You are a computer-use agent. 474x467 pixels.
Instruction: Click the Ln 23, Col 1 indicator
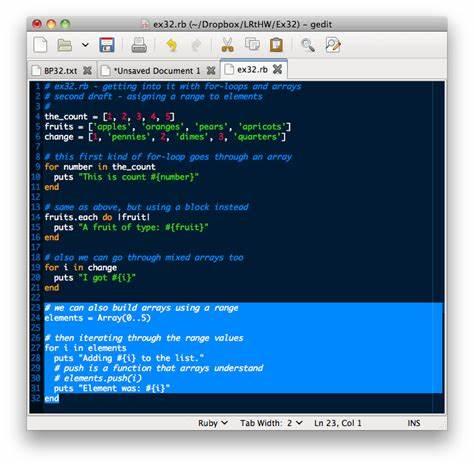pyautogui.click(x=337, y=423)
